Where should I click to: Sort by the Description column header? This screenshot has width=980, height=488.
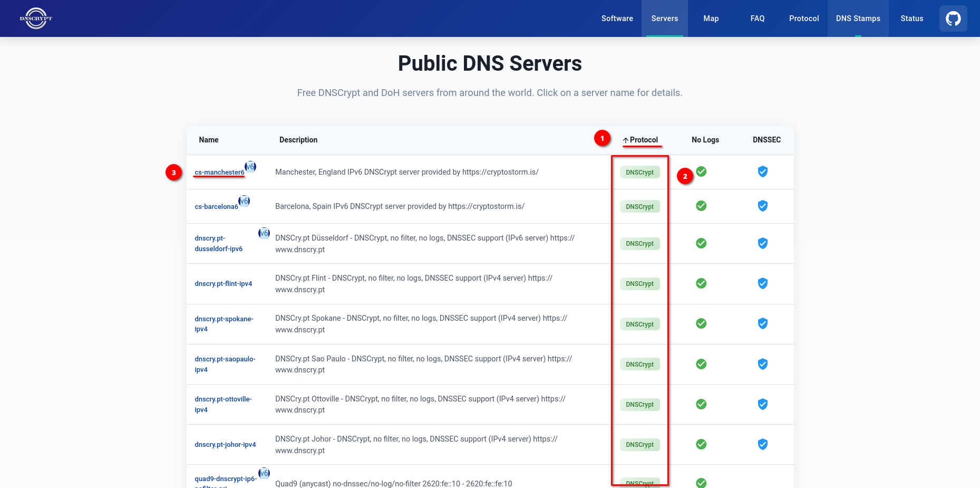[298, 140]
